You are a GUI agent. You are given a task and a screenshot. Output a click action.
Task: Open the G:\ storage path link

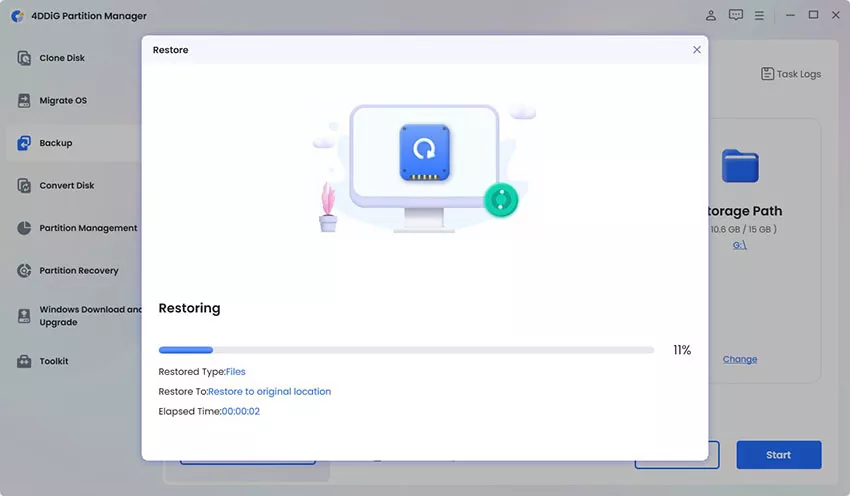pos(740,245)
